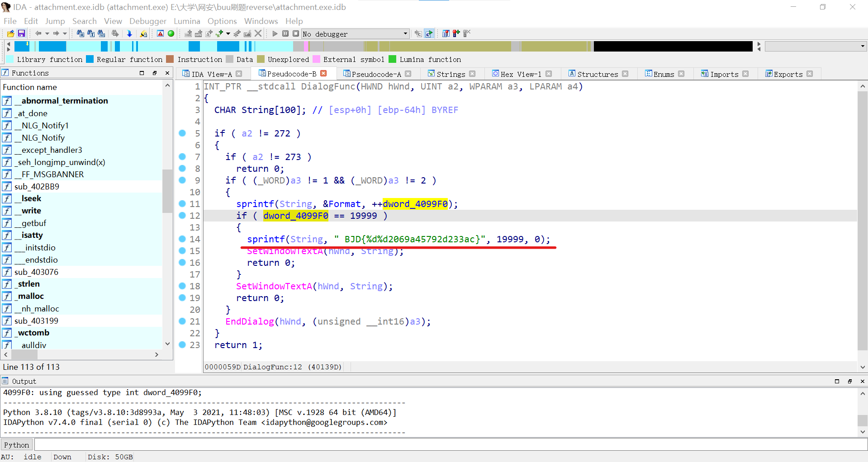Jump forward with the right arrow icon
The height and width of the screenshot is (462, 868).
tap(56, 33)
